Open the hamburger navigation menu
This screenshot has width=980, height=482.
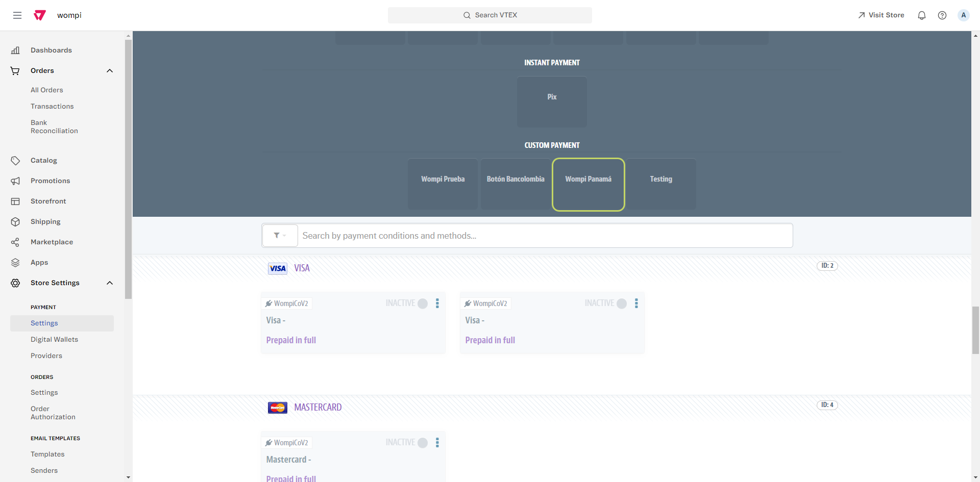tap(17, 15)
